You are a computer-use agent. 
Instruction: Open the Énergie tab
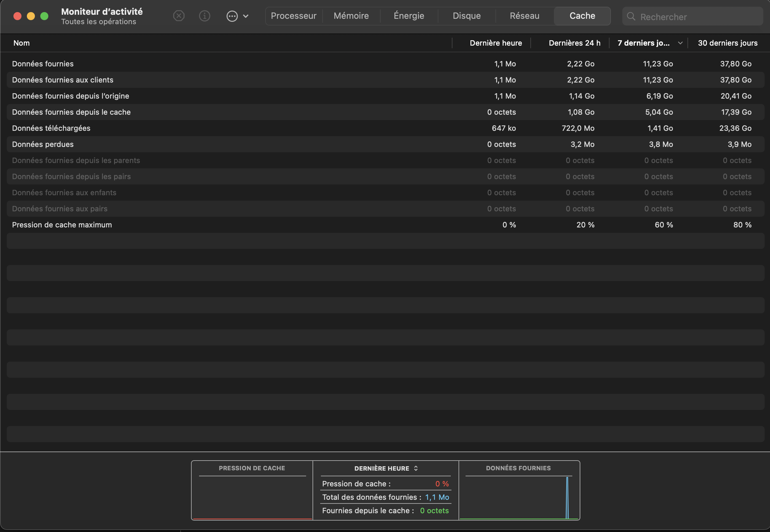(x=409, y=16)
